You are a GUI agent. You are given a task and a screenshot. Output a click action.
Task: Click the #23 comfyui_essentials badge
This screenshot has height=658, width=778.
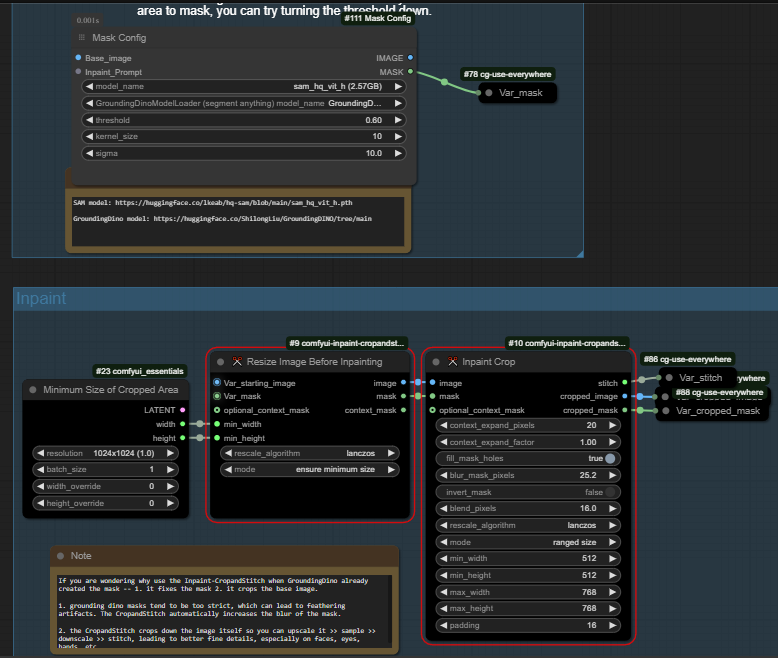coord(139,371)
